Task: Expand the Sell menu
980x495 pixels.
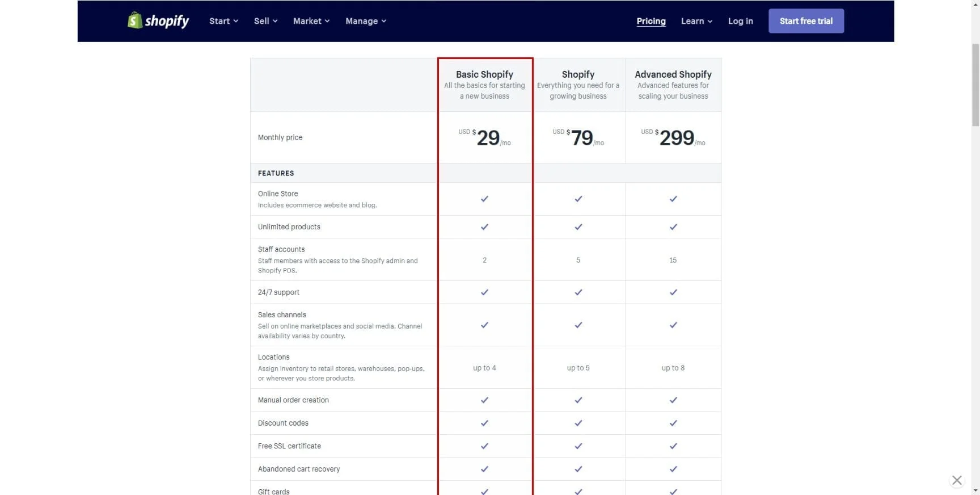Action: (265, 21)
